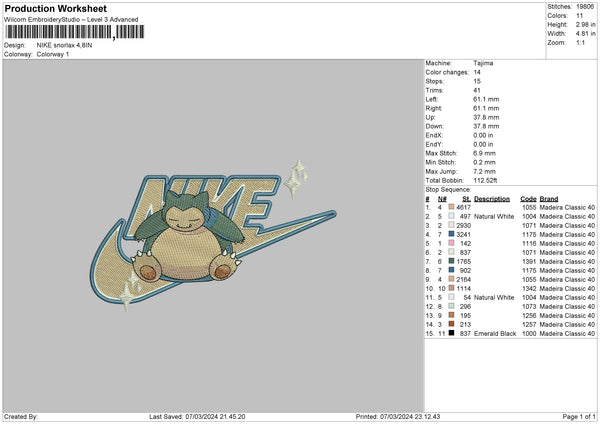
Task: Click the 'Production Worksheet' title
Action: pyautogui.click(x=56, y=8)
